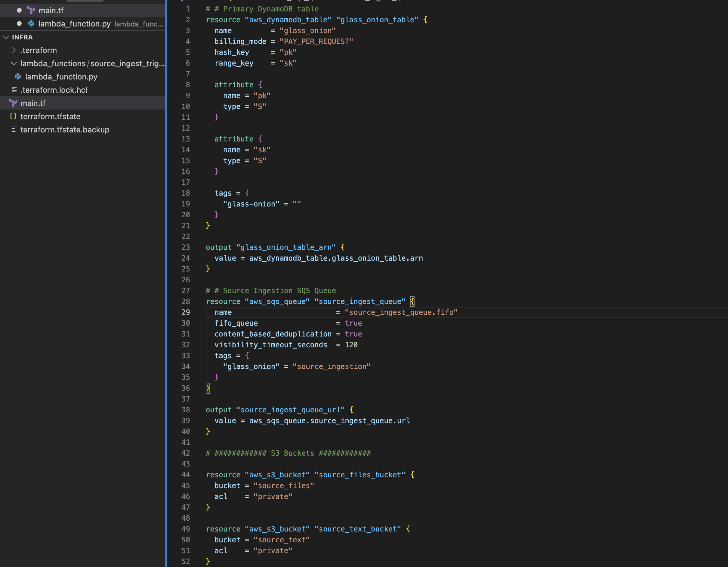Open terraform.tfstate.backup from file tree

[x=65, y=130]
